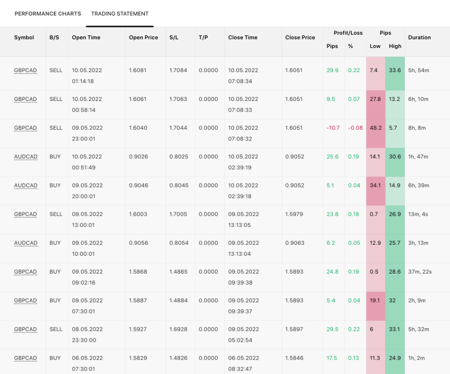
Task: Click the Open Time column header
Action: pos(86,37)
